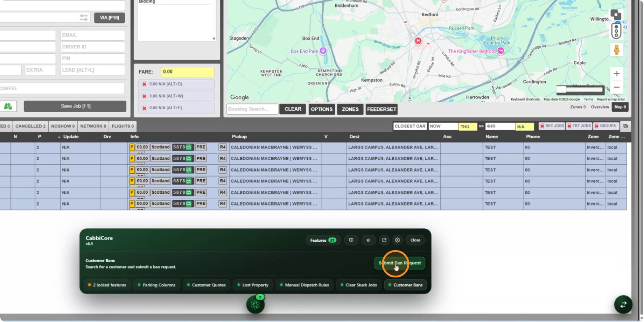Click the green binoculars search icon

coord(8,106)
